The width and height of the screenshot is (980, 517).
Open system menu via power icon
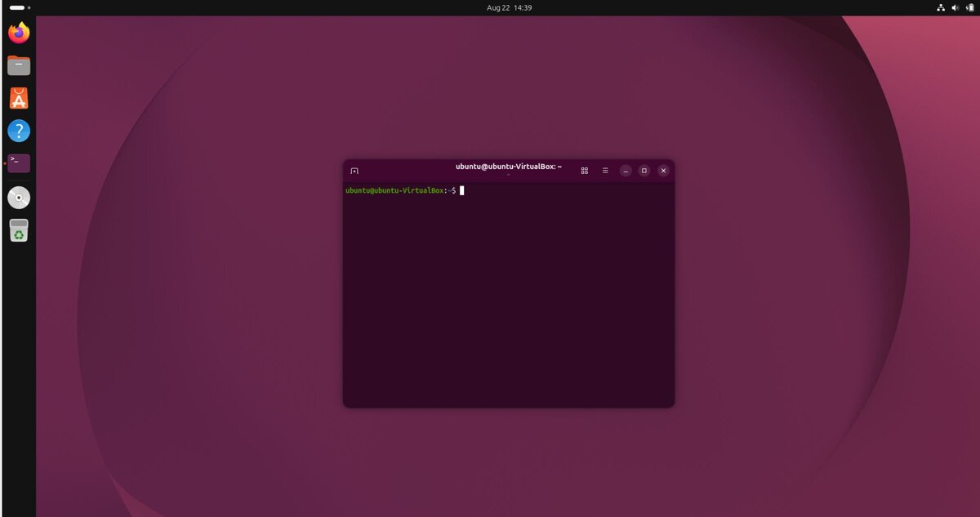(x=970, y=7)
